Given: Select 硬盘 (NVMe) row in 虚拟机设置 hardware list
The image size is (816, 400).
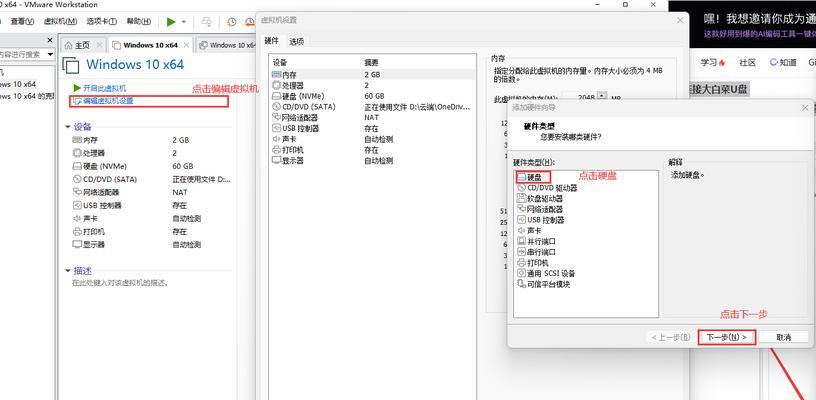Looking at the screenshot, I should (x=373, y=96).
